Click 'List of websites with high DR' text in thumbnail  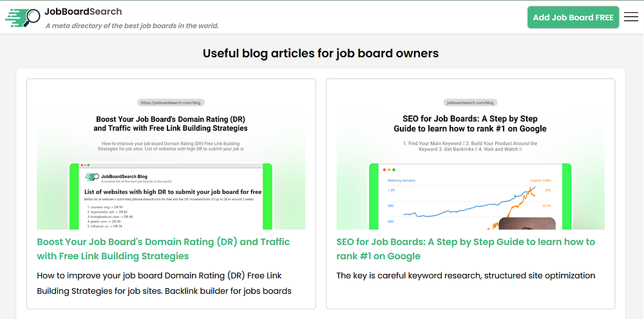pyautogui.click(x=173, y=192)
